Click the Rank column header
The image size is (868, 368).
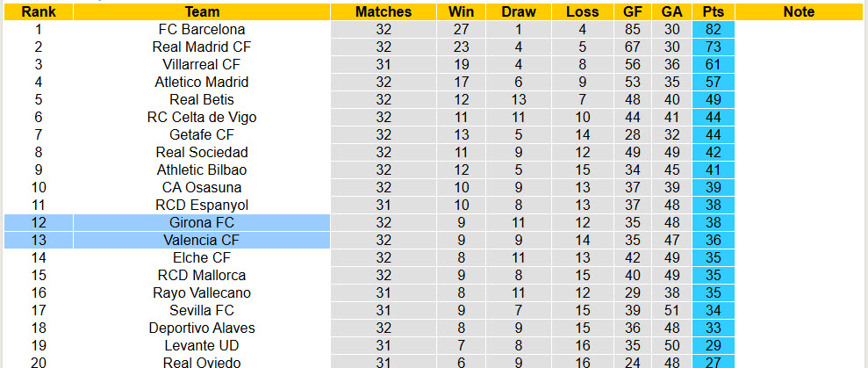coord(38,11)
